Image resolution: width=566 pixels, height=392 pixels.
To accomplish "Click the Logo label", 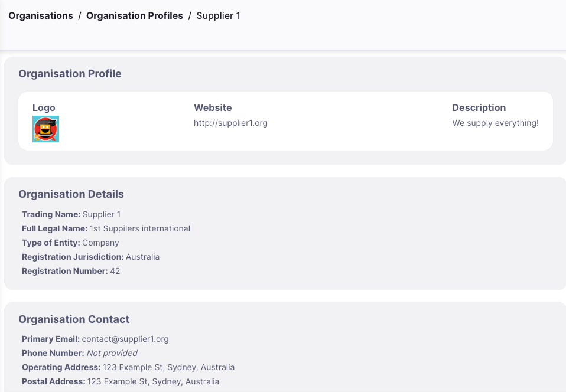I will (x=44, y=108).
